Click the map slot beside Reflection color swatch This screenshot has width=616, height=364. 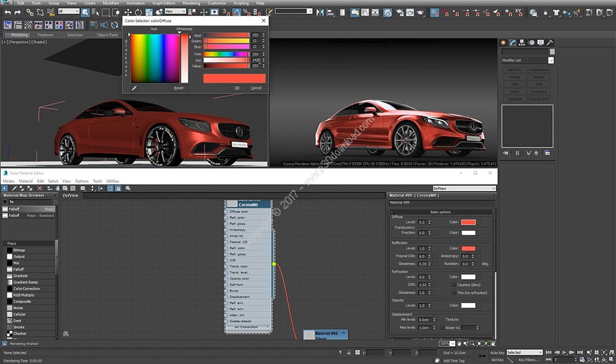(479, 249)
